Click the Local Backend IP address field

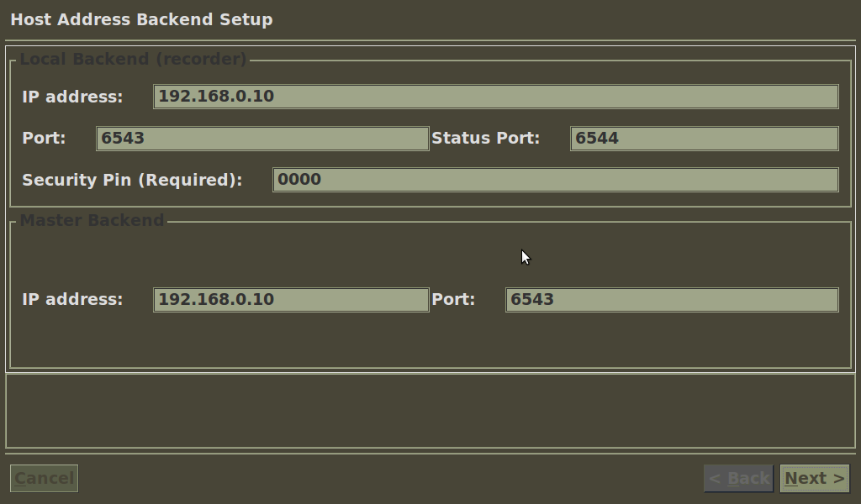[x=495, y=97]
